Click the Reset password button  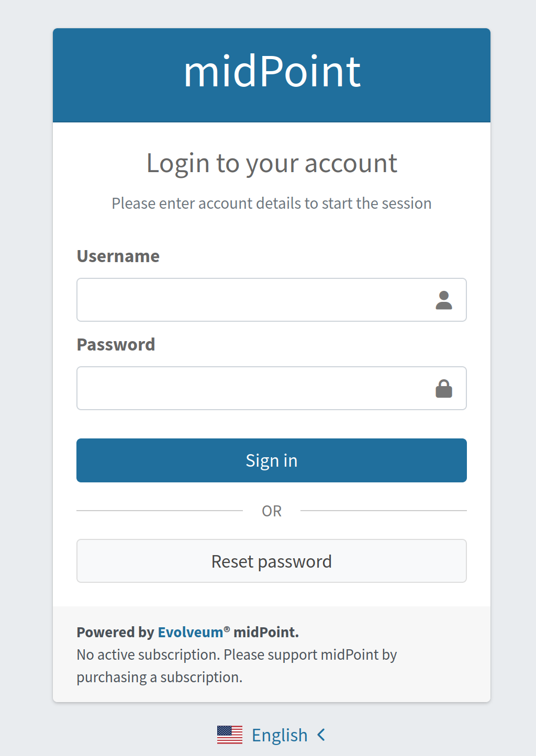click(271, 560)
